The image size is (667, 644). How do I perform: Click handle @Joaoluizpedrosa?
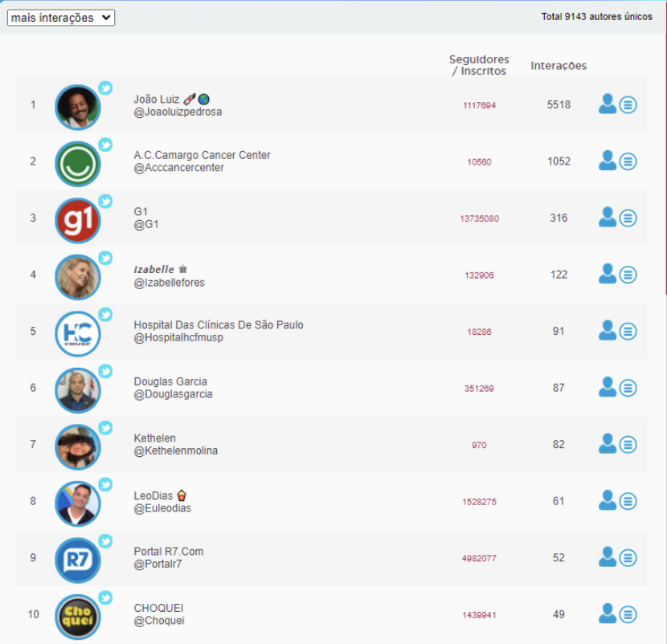[178, 112]
